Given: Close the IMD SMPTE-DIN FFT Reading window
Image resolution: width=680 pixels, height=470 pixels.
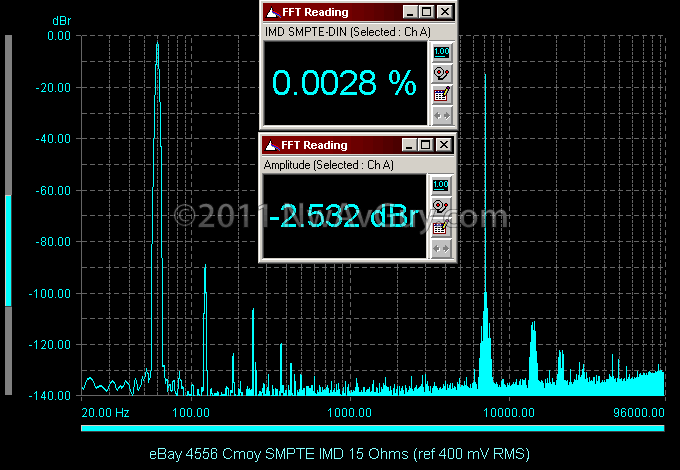Looking at the screenshot, I should [x=445, y=12].
